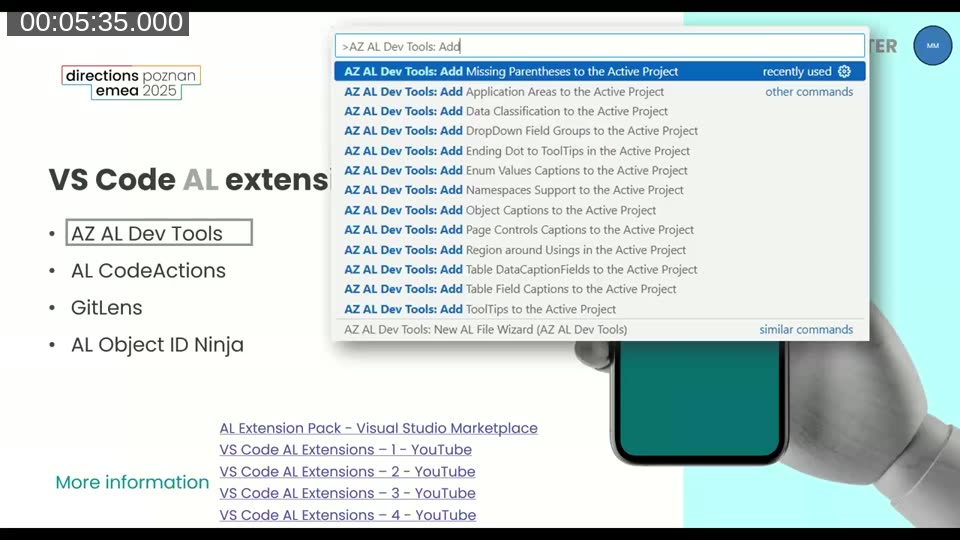Run Add Application Areas to the Active Project

(600, 91)
